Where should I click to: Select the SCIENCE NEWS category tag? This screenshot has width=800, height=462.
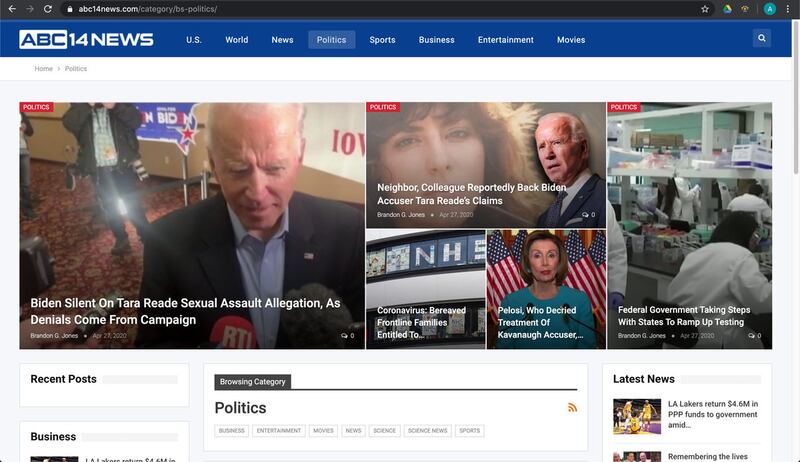pos(428,431)
